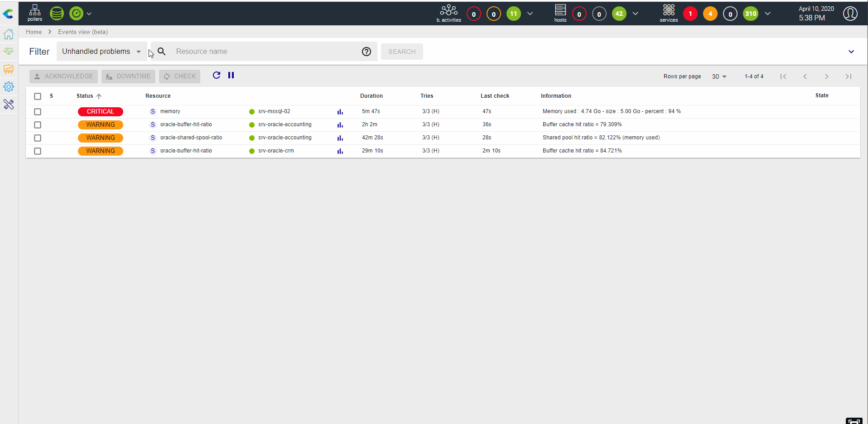The width and height of the screenshot is (868, 424).
Task: Open Administration tools sidebar icon
Action: click(9, 104)
